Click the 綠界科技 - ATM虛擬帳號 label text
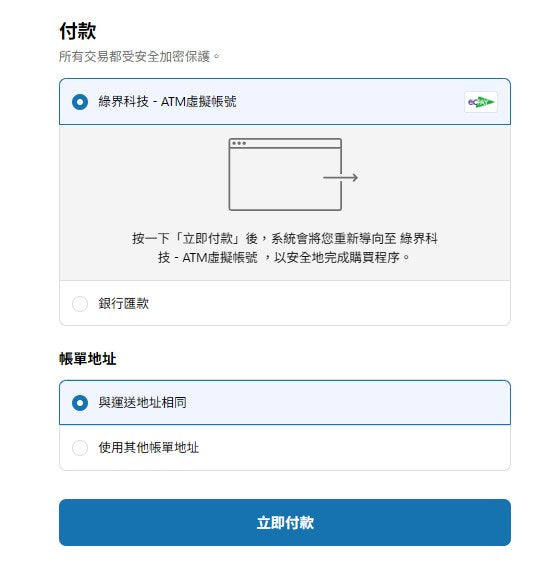 point(167,102)
